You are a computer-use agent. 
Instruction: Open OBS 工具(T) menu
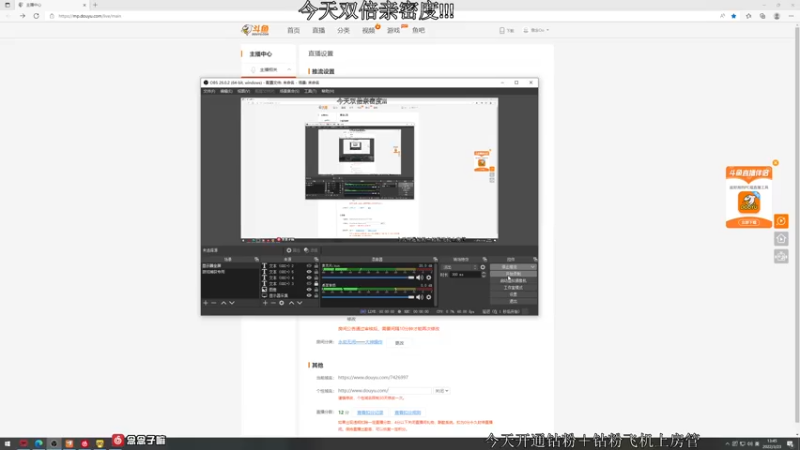click(x=310, y=91)
